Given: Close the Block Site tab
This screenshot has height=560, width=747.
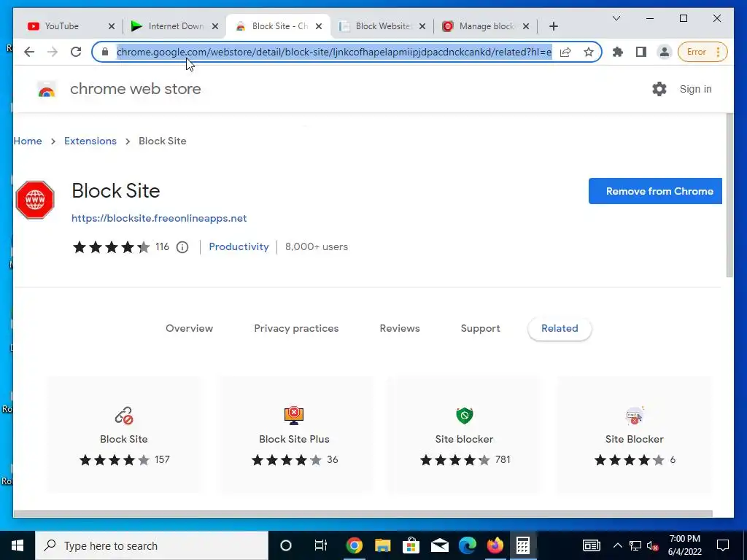Looking at the screenshot, I should pos(319,26).
